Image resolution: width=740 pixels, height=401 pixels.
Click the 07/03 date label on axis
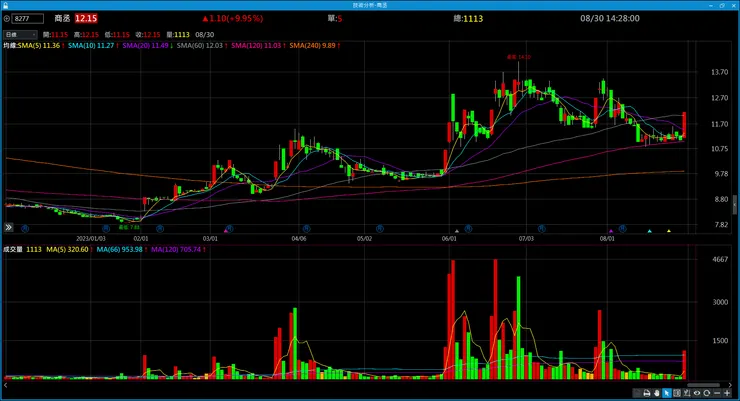click(x=526, y=239)
